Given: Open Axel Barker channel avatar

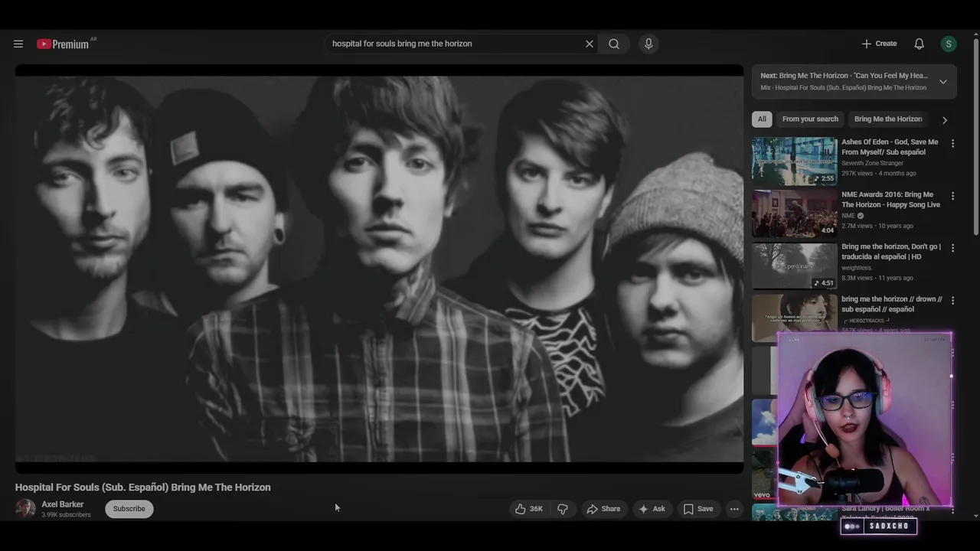Looking at the screenshot, I should [25, 509].
